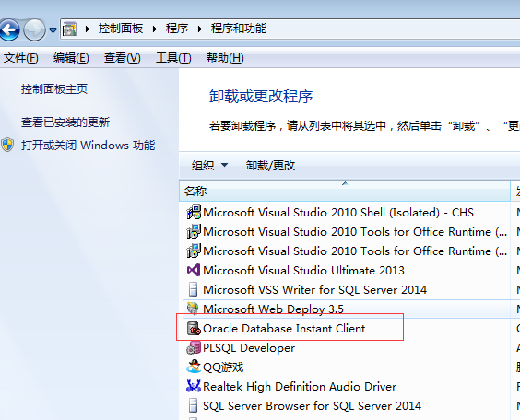Click icon of Visual Studio 2010 Shell (Isolated)
520x420 pixels.
(194, 213)
